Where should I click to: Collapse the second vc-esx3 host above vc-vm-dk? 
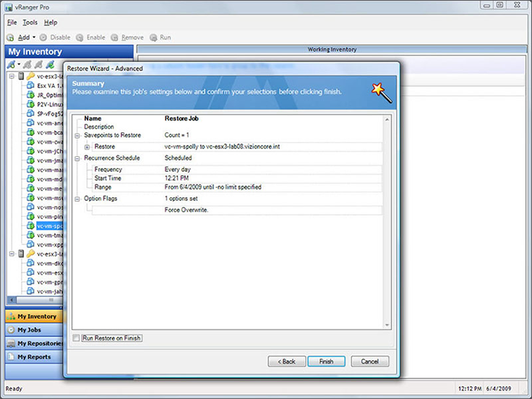click(12, 254)
